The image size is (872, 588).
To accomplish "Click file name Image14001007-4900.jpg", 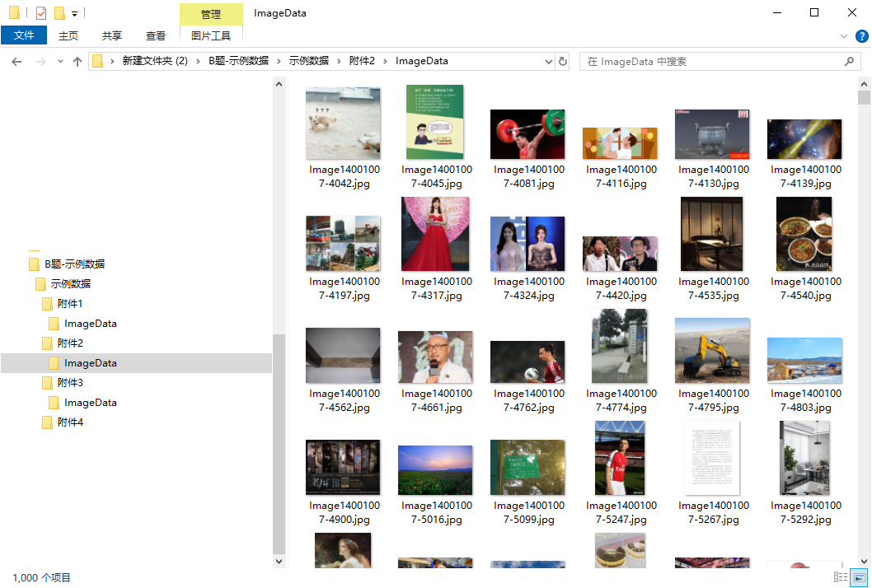I will [x=345, y=512].
